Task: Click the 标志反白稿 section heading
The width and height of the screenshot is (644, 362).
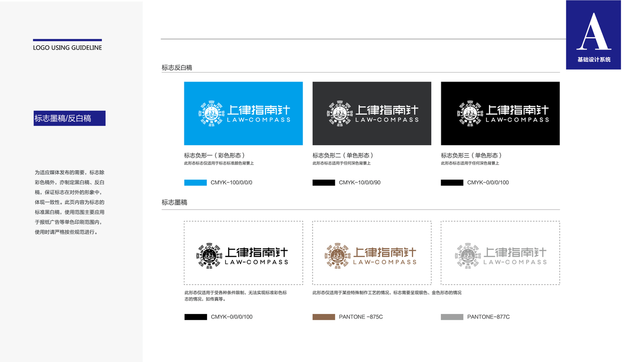Action: [x=177, y=67]
